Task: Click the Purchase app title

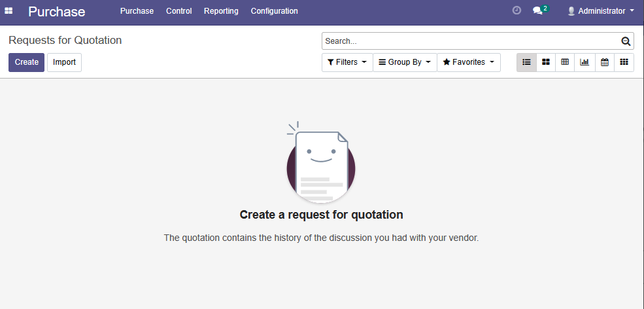Action: tap(57, 12)
